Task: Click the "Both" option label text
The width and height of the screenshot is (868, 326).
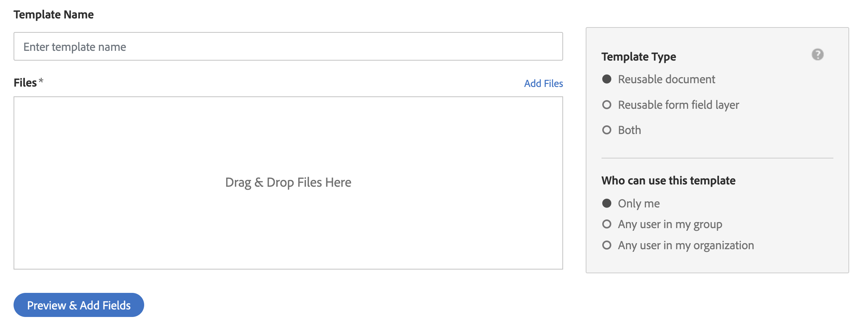Action: 629,130
